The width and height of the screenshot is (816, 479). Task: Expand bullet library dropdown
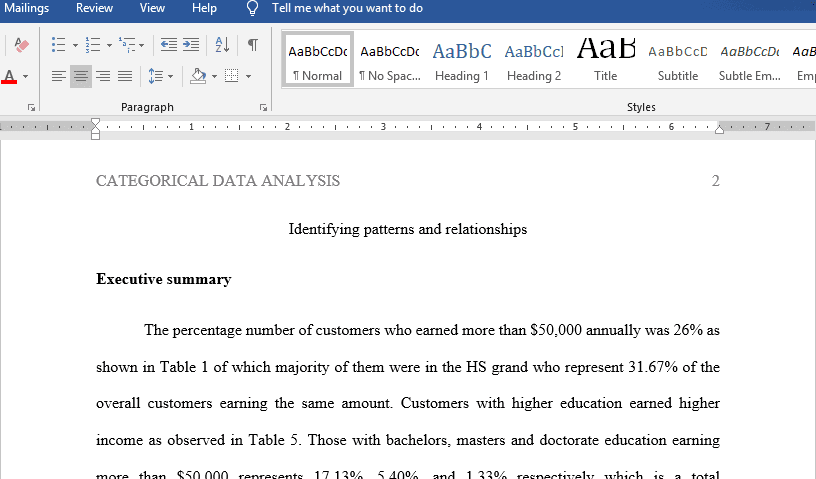pos(75,45)
